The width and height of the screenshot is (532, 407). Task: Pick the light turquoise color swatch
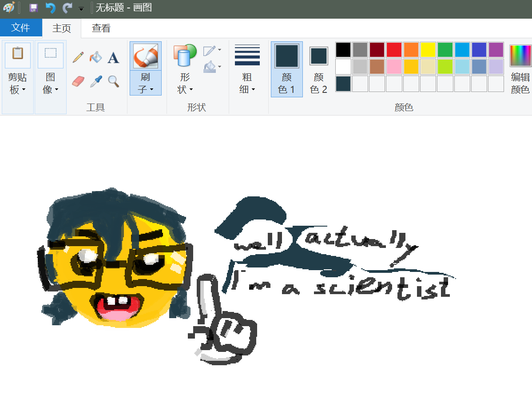462,67
